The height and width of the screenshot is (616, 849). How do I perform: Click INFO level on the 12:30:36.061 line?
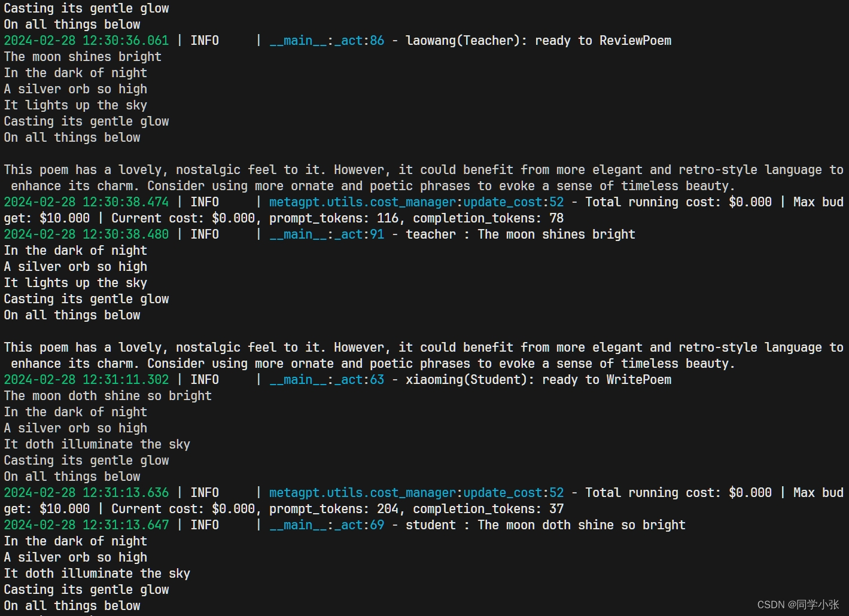[205, 41]
